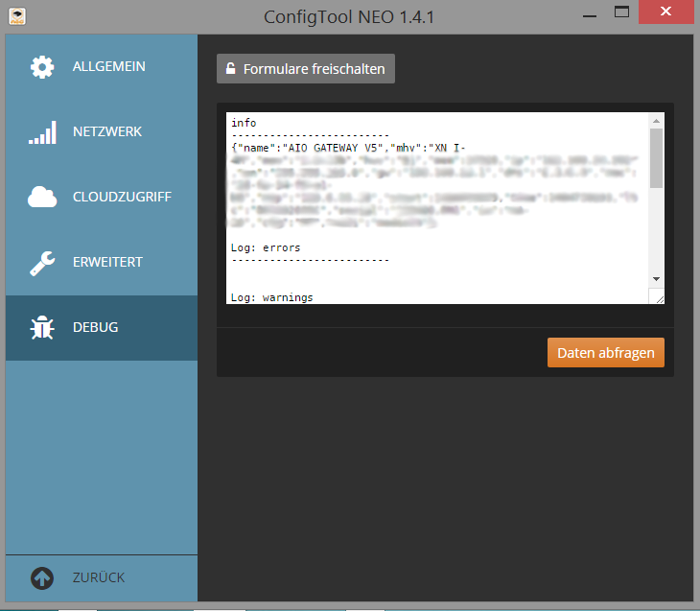Click the open padlock icon
The width and height of the screenshot is (700, 611).
pyautogui.click(x=230, y=69)
